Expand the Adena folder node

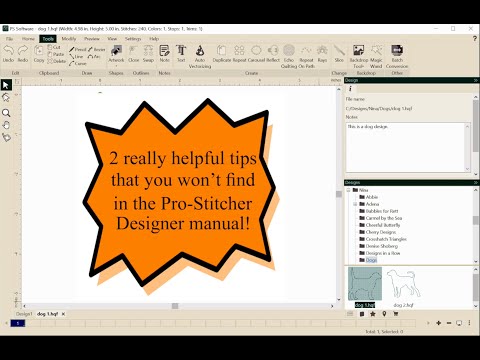[355, 204]
